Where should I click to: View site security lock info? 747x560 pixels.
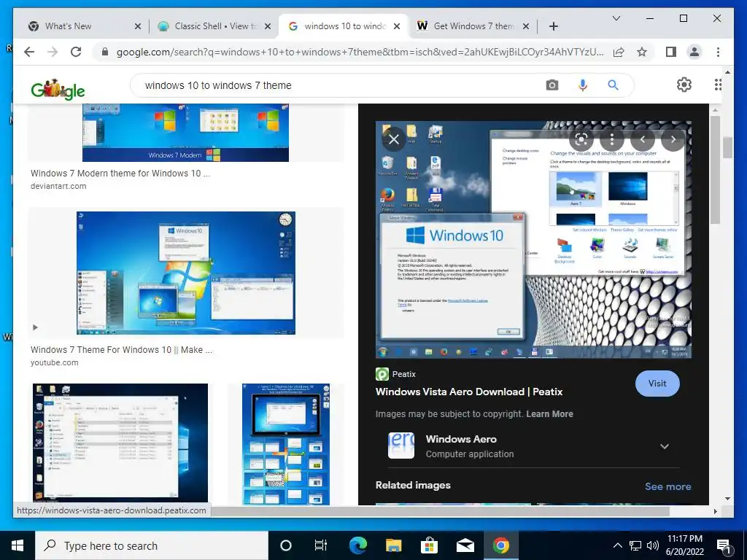pyautogui.click(x=105, y=52)
